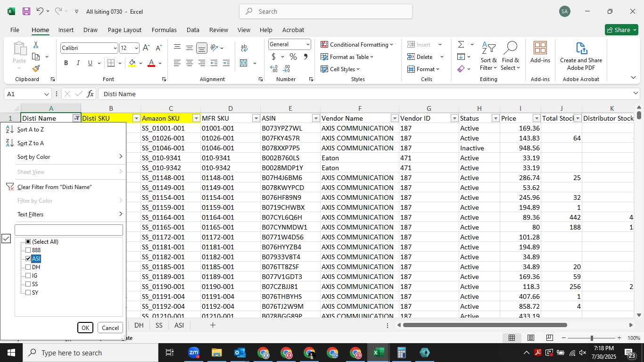This screenshot has width=644, height=362.
Task: Check the IG filter checkbox
Action: [28, 276]
